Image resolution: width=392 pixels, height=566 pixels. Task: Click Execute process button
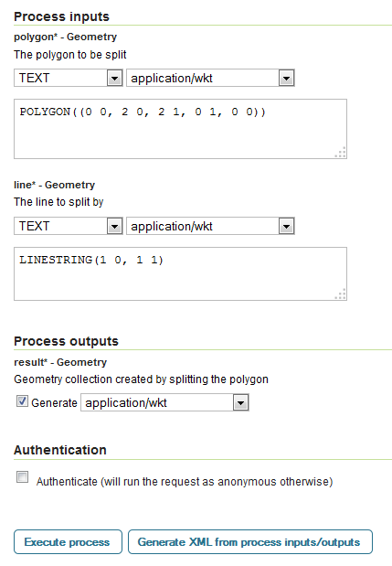tap(68, 542)
